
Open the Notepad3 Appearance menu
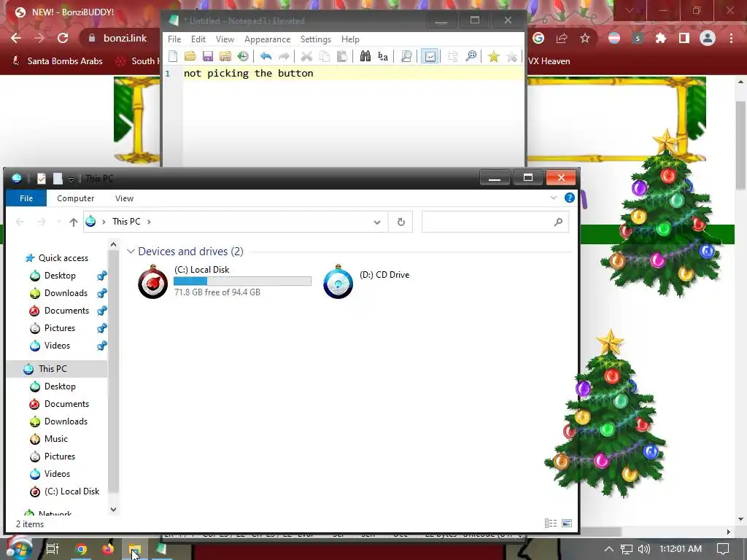(x=267, y=39)
